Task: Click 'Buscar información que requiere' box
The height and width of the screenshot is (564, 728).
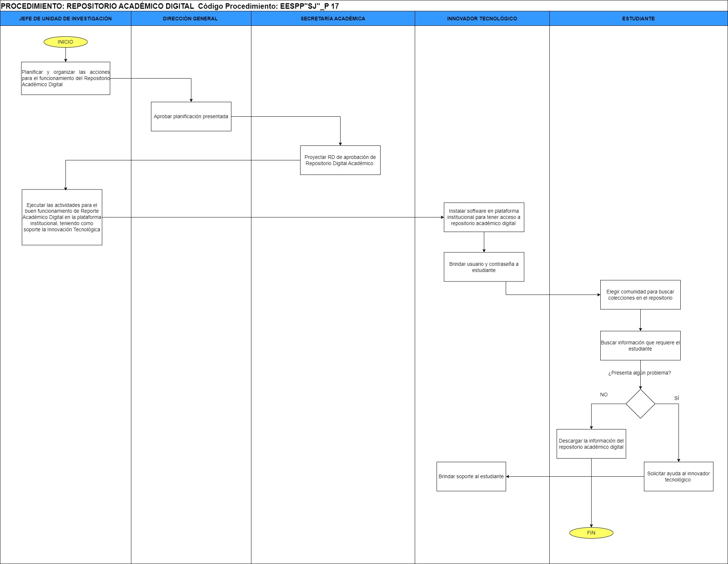Action: pos(640,345)
